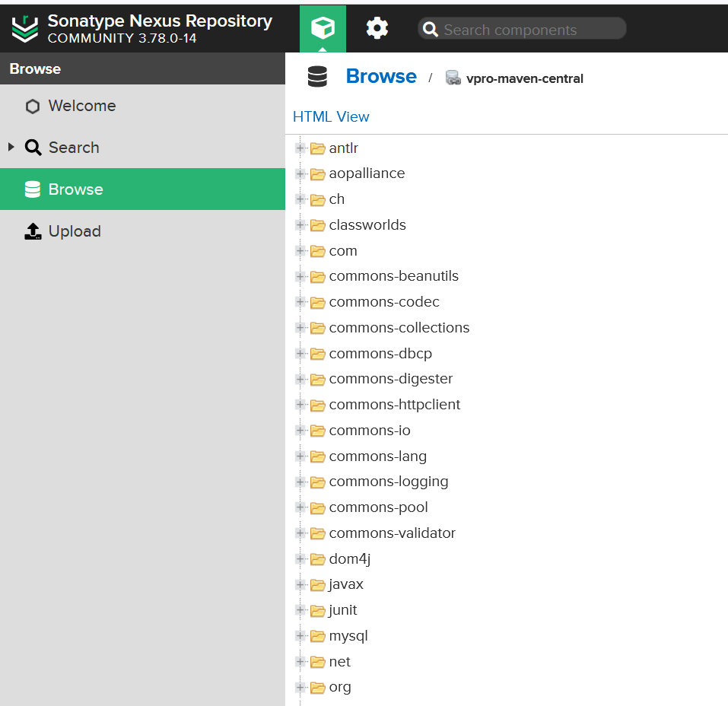Expand the org folder node
The image size is (728, 706).
pyautogui.click(x=300, y=686)
